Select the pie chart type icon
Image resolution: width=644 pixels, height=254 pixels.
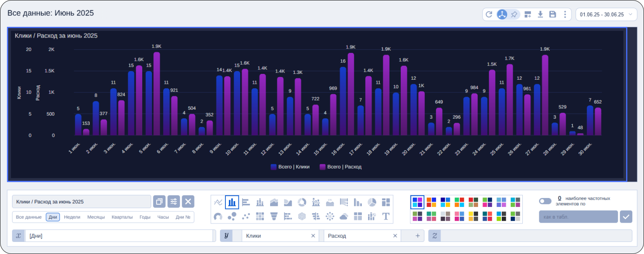tap(372, 202)
